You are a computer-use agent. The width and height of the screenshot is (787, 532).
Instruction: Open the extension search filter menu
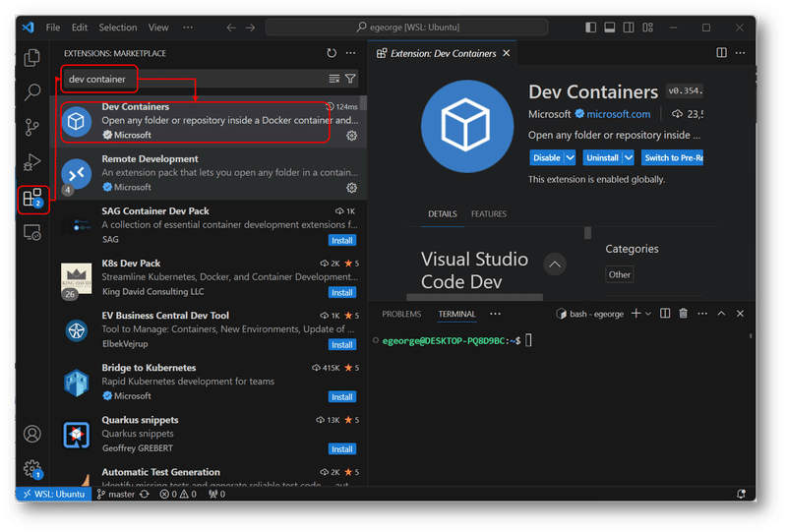coord(350,79)
